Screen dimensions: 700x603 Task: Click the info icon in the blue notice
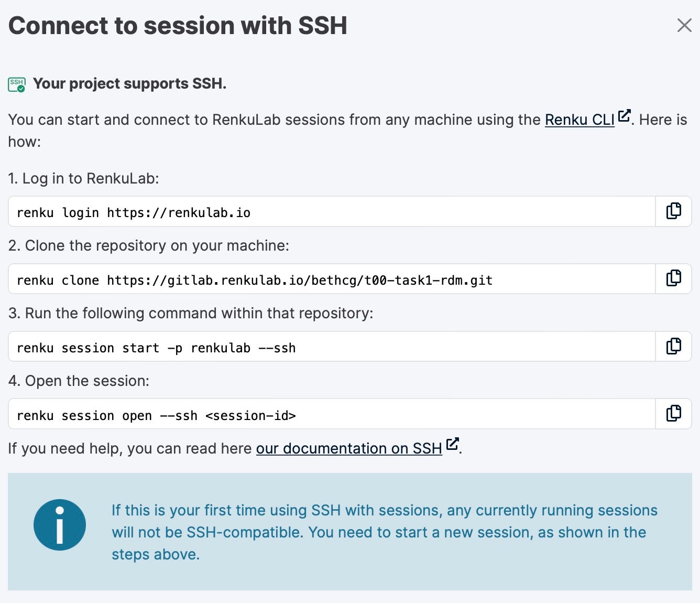59,524
